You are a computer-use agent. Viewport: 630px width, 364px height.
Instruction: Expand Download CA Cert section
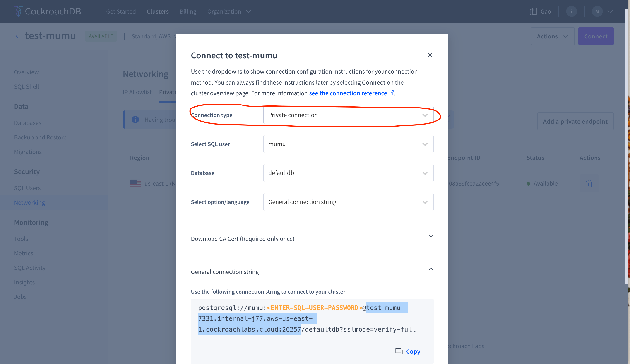[312, 239]
